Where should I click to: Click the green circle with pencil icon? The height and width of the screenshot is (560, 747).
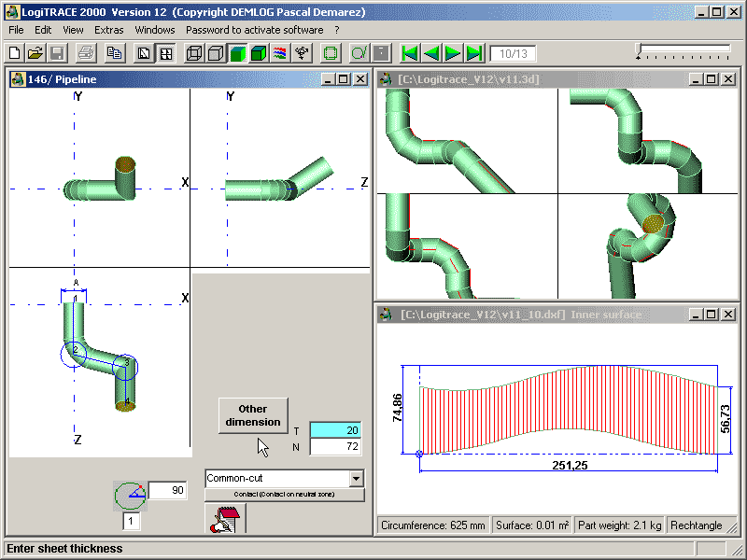(x=359, y=53)
